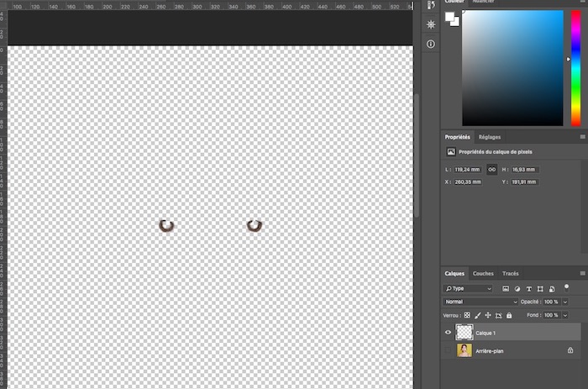Hide Calque 1 with eye icon

click(x=448, y=333)
